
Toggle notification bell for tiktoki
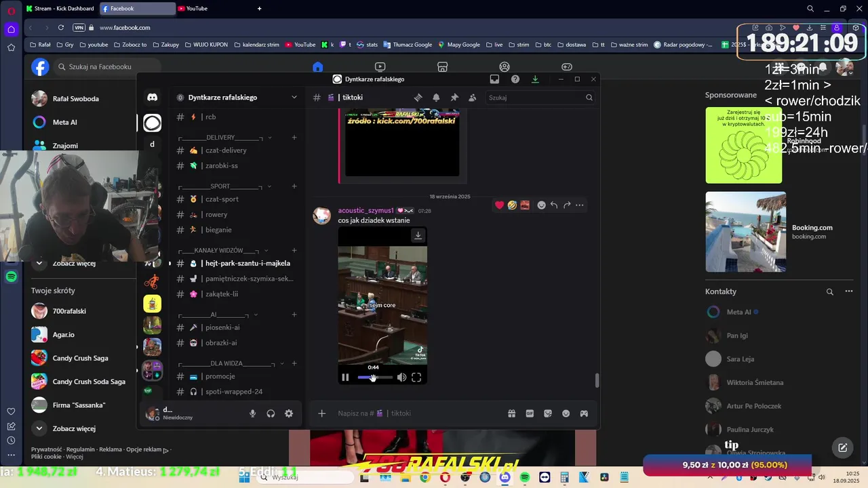(436, 98)
